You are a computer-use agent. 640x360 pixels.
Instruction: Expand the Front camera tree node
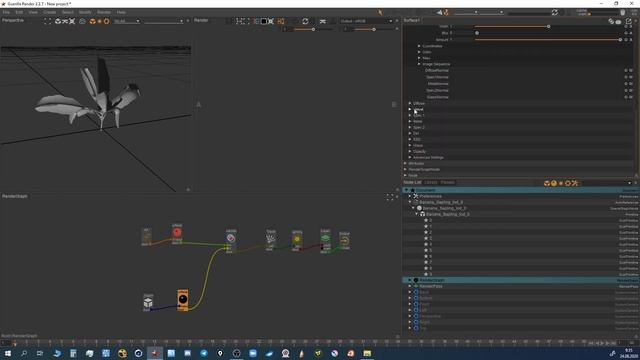[x=410, y=304]
